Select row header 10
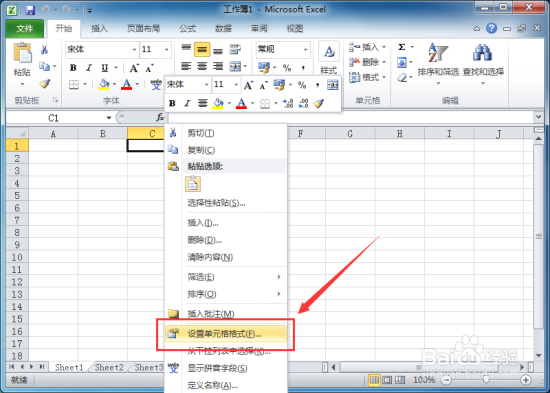The image size is (550, 393). [17, 257]
